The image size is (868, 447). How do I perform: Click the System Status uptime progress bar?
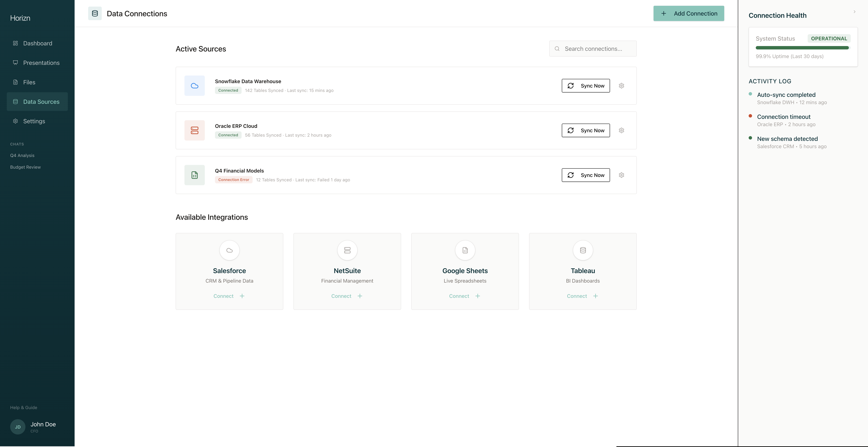[802, 48]
